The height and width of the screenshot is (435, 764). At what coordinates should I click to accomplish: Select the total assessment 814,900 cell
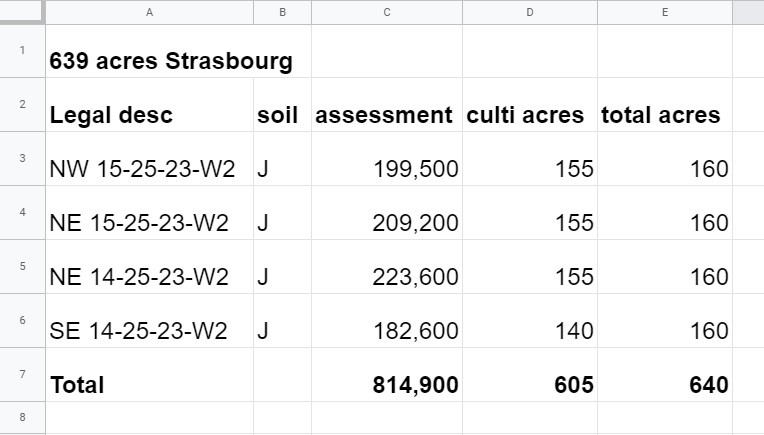pos(387,375)
